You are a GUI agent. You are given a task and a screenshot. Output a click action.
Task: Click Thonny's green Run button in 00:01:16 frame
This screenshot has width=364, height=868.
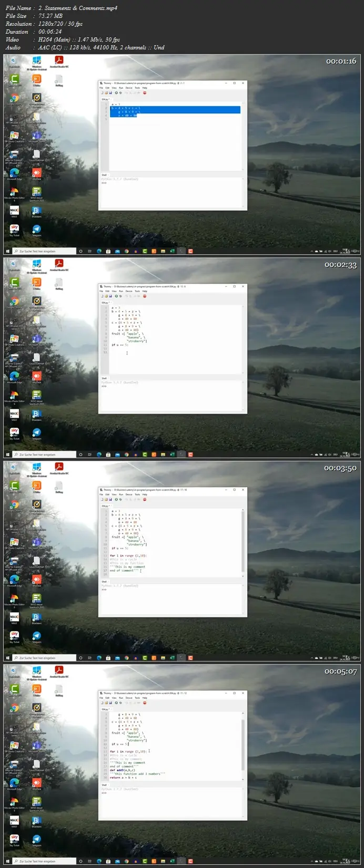pos(116,92)
